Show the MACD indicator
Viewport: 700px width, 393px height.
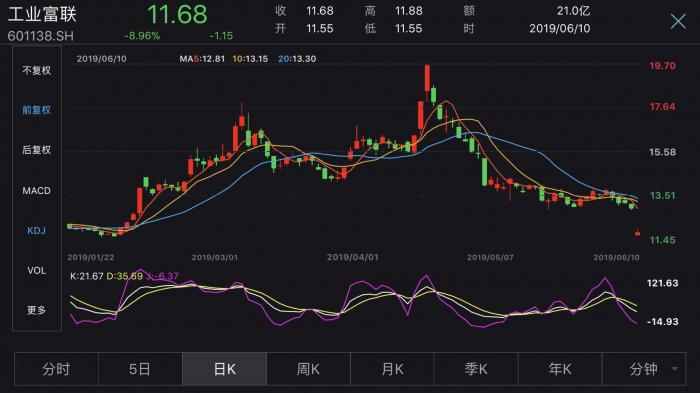[37, 191]
